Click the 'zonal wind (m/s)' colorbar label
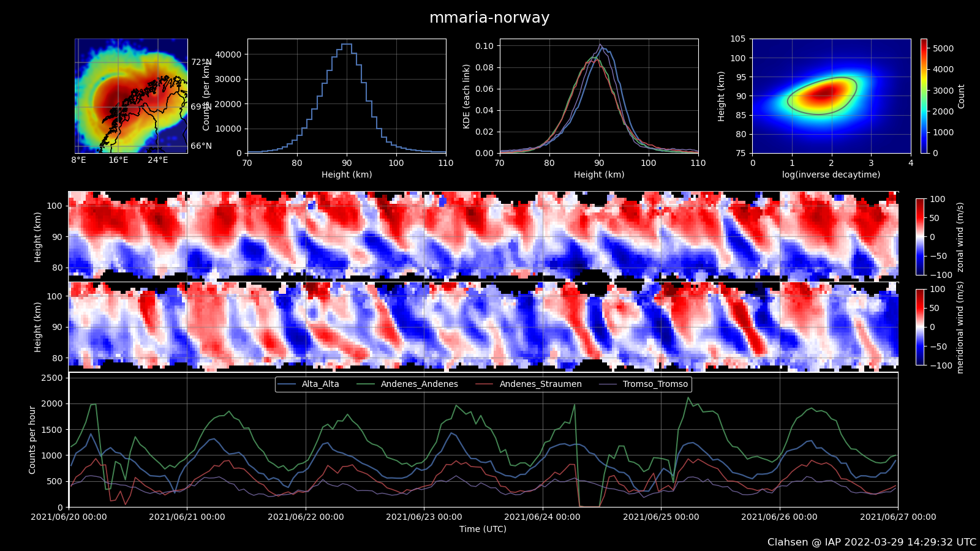The height and width of the screenshot is (551, 980). pos(960,237)
